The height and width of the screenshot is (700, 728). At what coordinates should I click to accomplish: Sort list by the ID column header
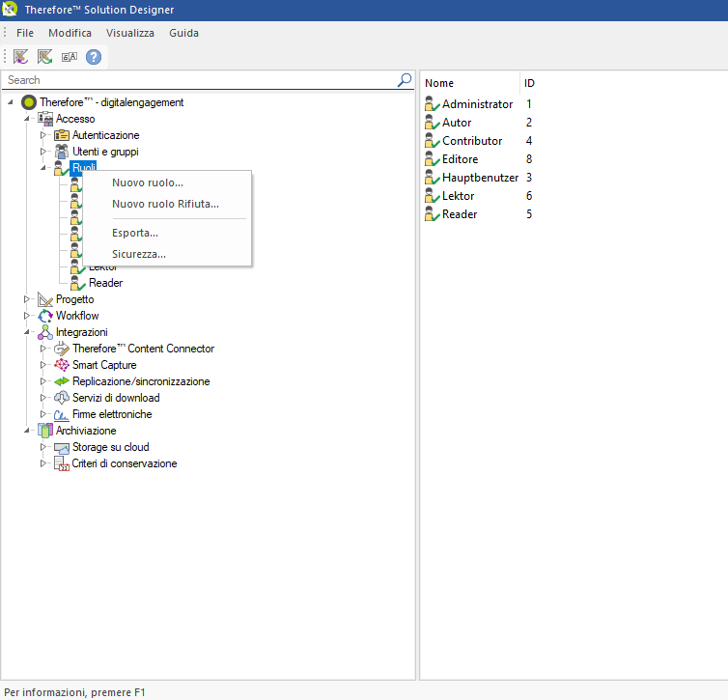pos(529,83)
